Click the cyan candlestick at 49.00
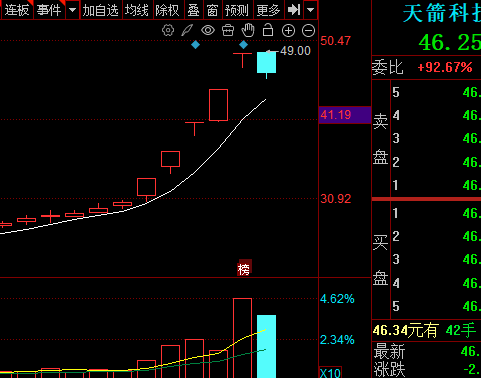 pyautogui.click(x=266, y=62)
